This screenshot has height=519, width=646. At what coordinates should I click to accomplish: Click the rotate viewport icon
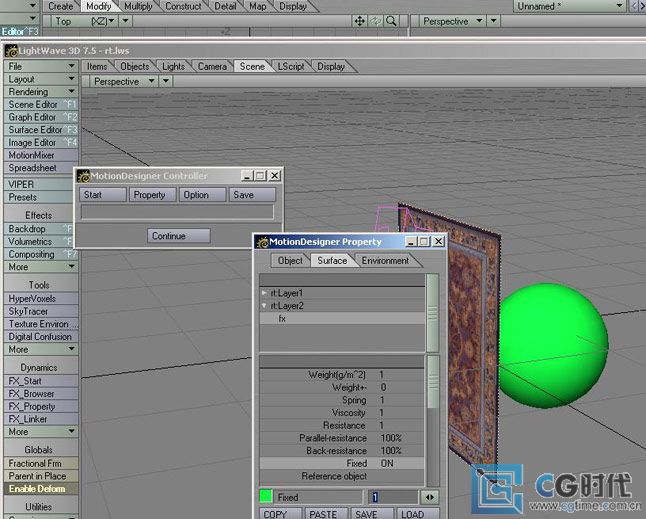(x=375, y=21)
